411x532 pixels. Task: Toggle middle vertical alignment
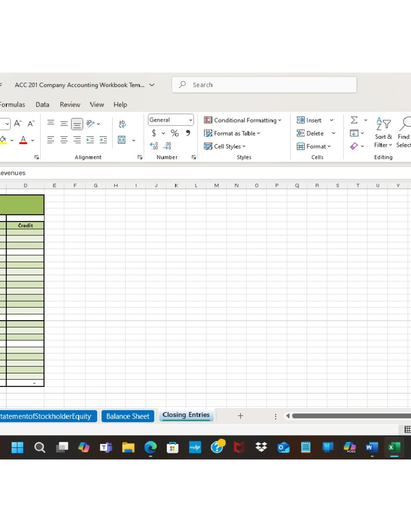[x=64, y=124]
